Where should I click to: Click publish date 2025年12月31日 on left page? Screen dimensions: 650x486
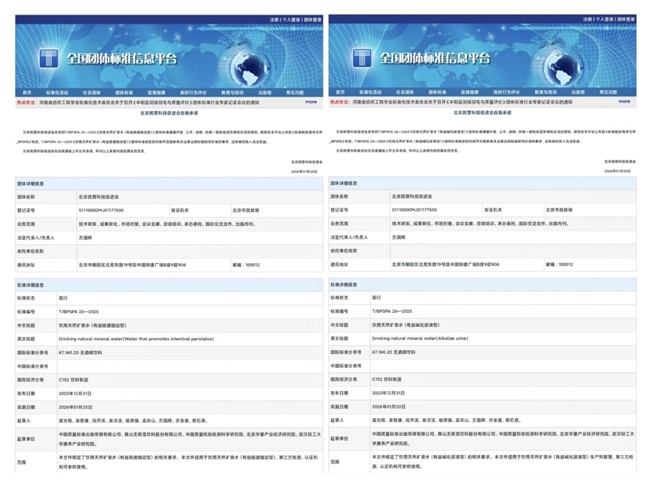point(75,394)
